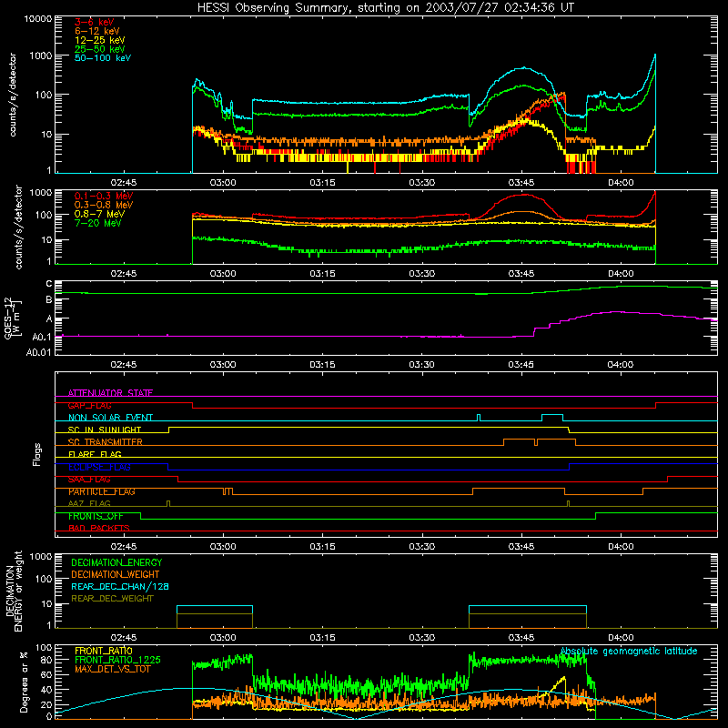728x728 pixels.
Task: Select the 25-50 keV legend label
Action: (100, 49)
